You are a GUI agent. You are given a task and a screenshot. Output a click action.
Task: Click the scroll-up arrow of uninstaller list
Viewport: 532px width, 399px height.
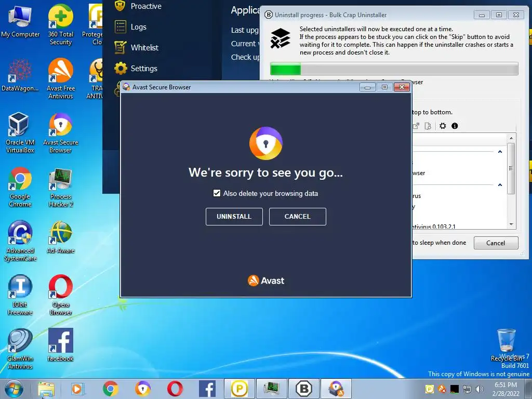pyautogui.click(x=511, y=138)
